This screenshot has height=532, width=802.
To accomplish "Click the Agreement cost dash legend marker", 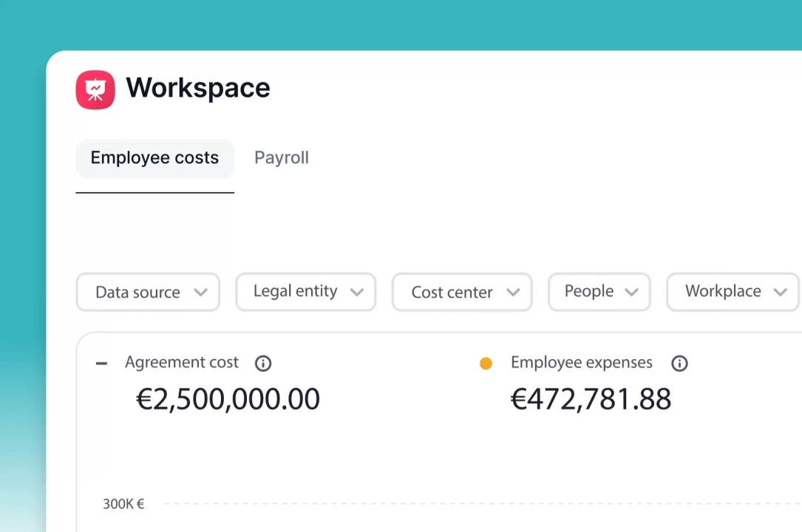I will [x=102, y=363].
